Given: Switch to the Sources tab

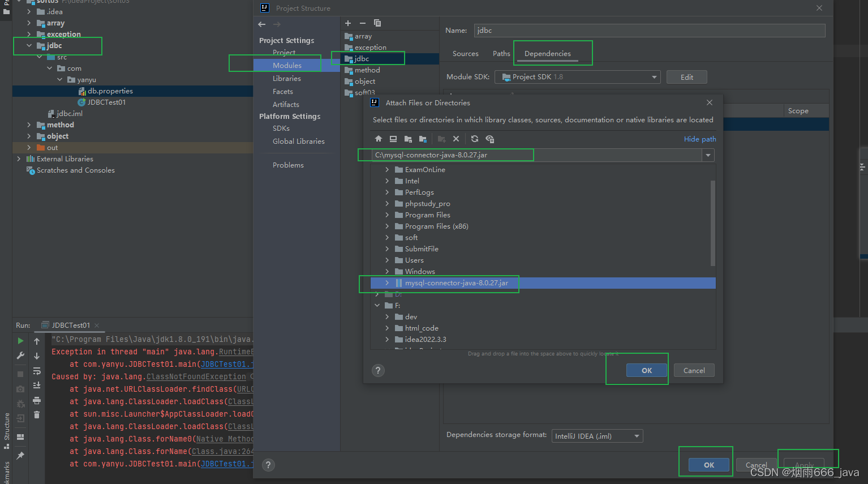Looking at the screenshot, I should (x=466, y=53).
